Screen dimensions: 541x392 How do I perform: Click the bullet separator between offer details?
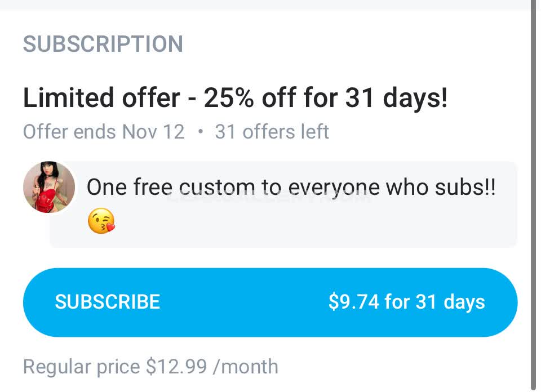(200, 132)
